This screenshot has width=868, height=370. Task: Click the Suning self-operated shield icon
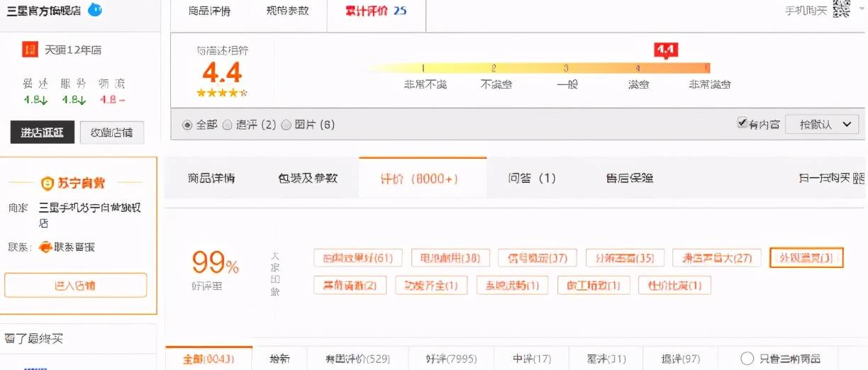48,183
